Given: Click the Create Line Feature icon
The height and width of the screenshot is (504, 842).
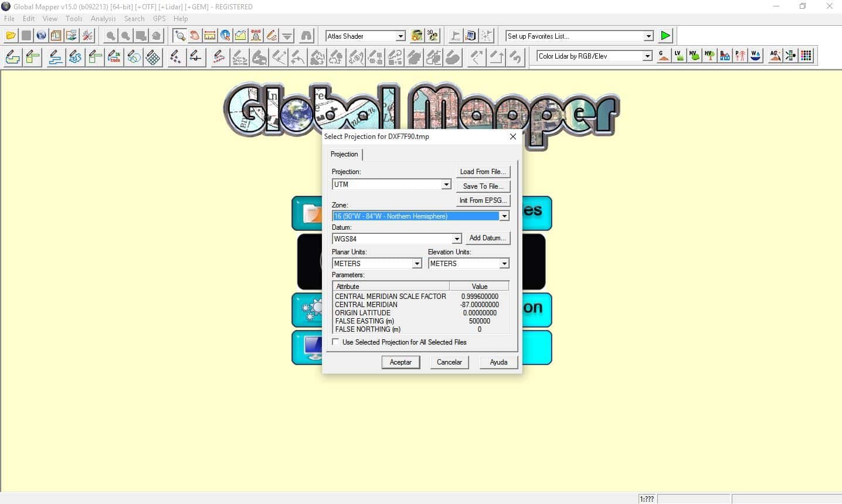Looking at the screenshot, I should click(55, 57).
